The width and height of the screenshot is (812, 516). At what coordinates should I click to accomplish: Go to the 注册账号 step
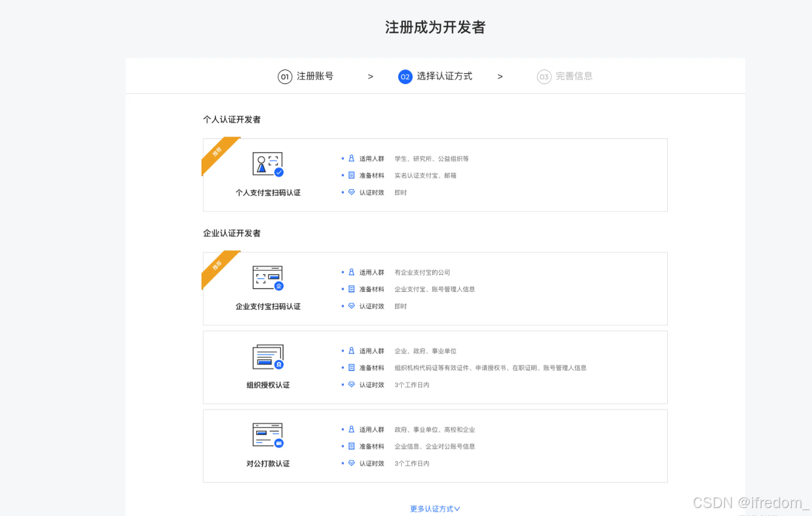(x=315, y=76)
